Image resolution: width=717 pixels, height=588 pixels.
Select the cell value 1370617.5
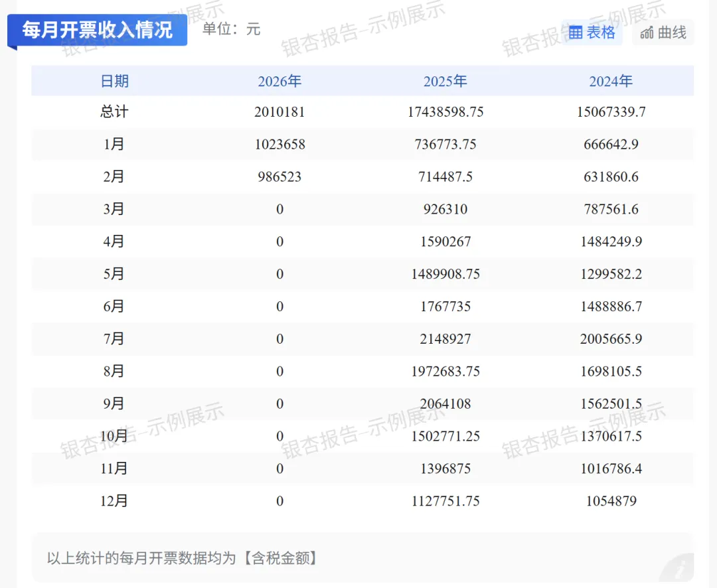click(611, 437)
